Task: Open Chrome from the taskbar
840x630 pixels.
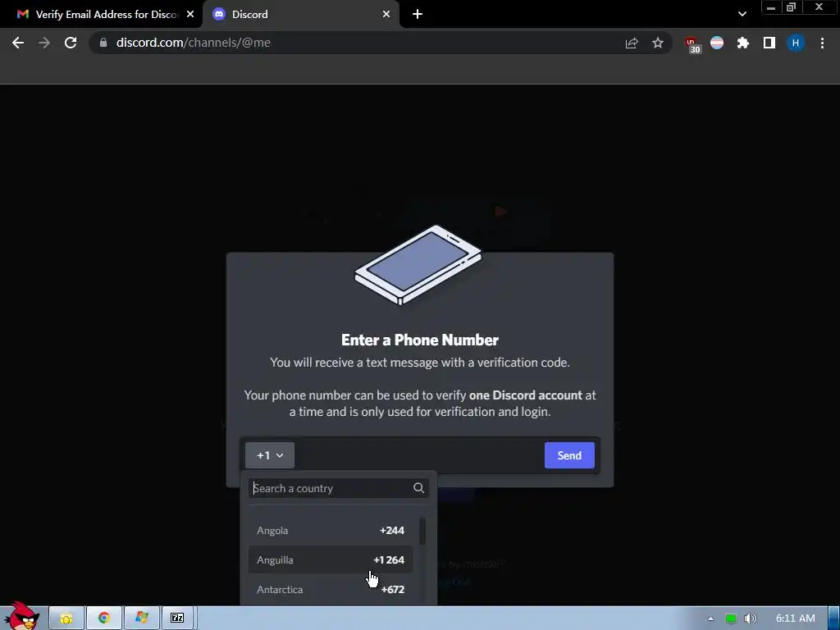Action: [x=104, y=619]
